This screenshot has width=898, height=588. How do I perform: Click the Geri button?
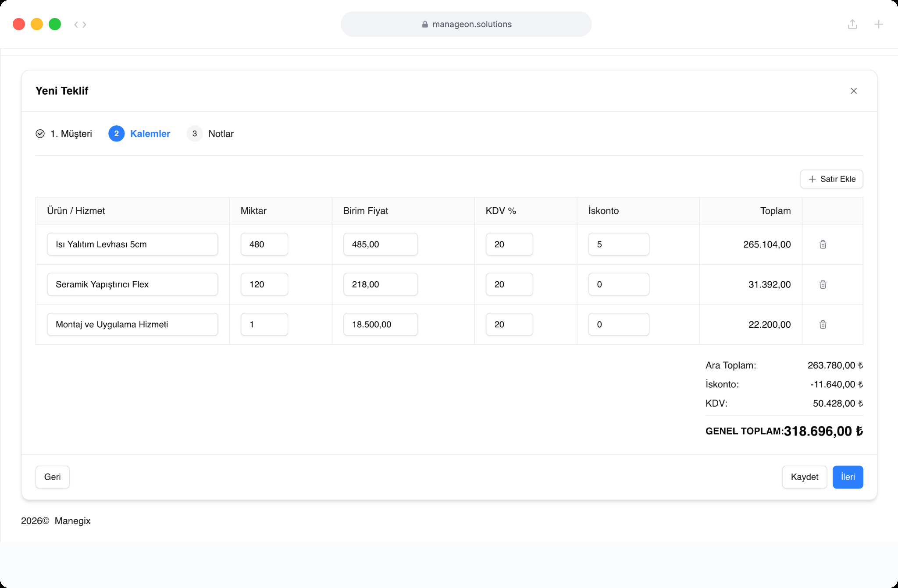point(52,477)
